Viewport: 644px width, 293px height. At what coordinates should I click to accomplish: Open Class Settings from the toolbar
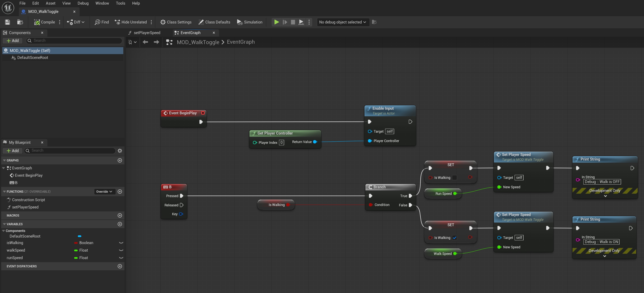pyautogui.click(x=176, y=22)
